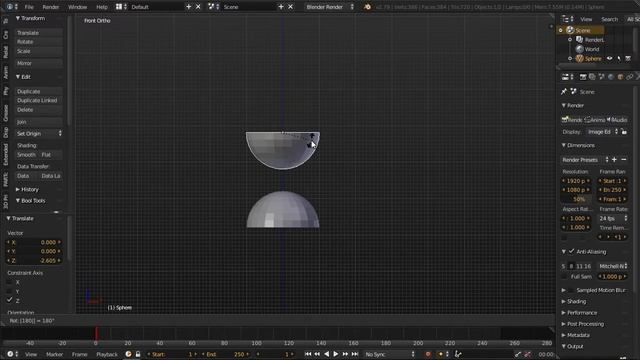Click the Audio render button
Screen dimensions: 640x360
(x=617, y=120)
